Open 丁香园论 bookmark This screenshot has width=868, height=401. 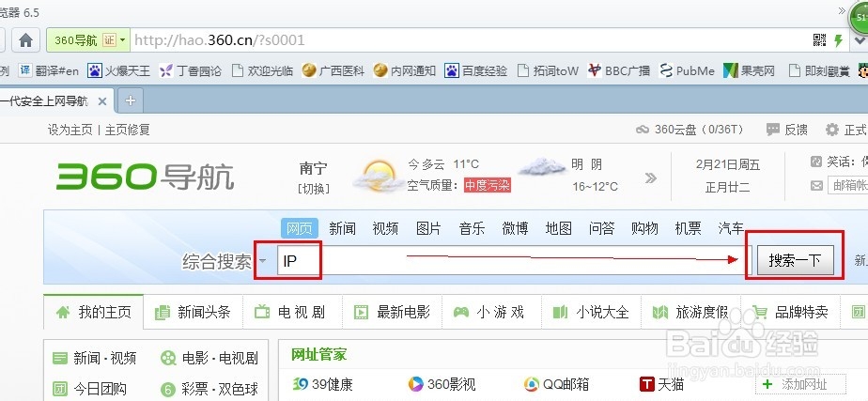(x=190, y=70)
